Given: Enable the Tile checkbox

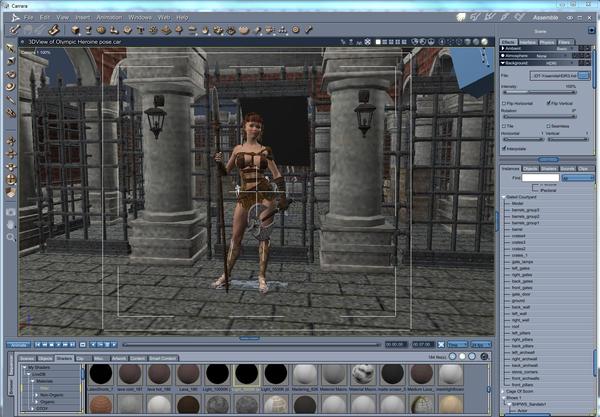Looking at the screenshot, I should [x=504, y=126].
